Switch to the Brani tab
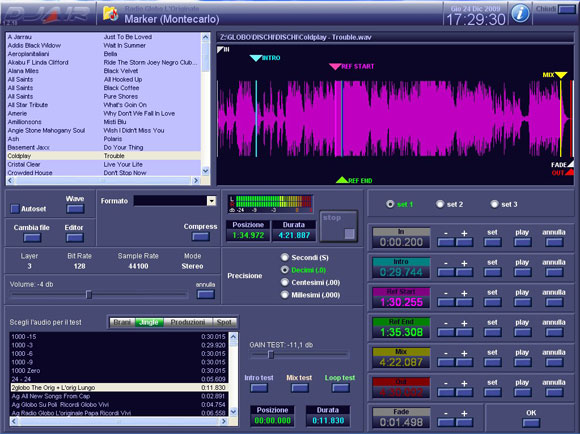 pos(122,322)
